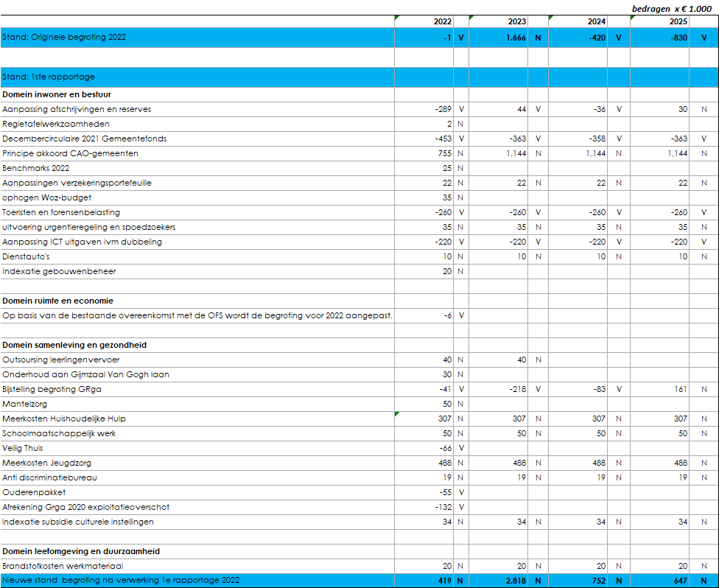Select the -453 Decembercirculaire value for 2022

pos(443,139)
